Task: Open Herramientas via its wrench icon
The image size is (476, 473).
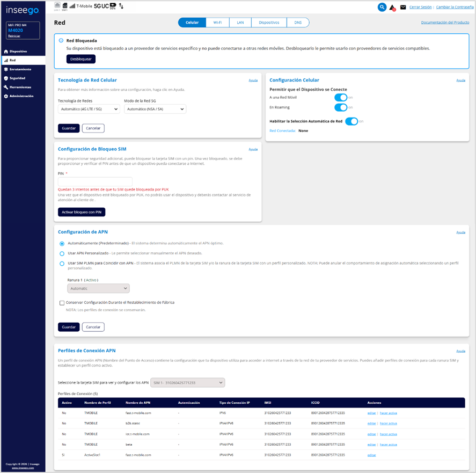Action: pyautogui.click(x=6, y=87)
